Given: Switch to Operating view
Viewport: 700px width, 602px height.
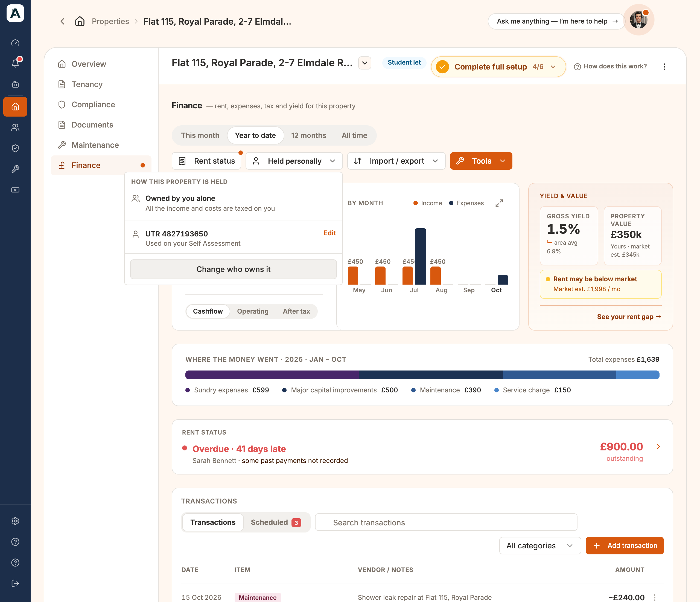Looking at the screenshot, I should pos(253,311).
